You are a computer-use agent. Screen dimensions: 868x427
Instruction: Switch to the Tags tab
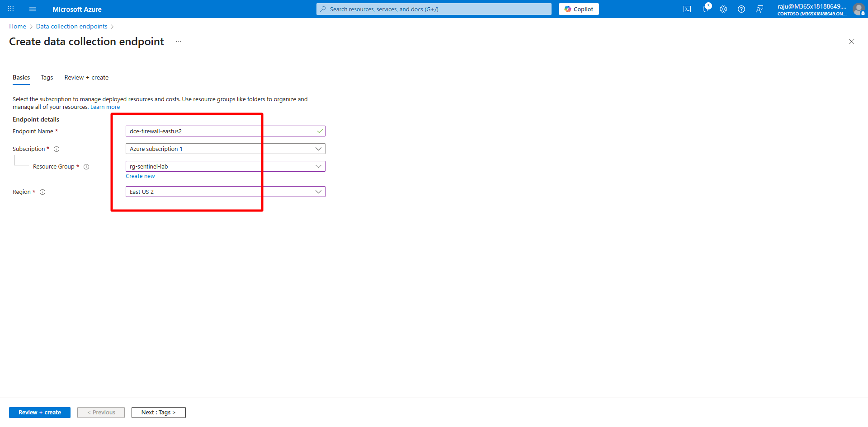click(47, 78)
